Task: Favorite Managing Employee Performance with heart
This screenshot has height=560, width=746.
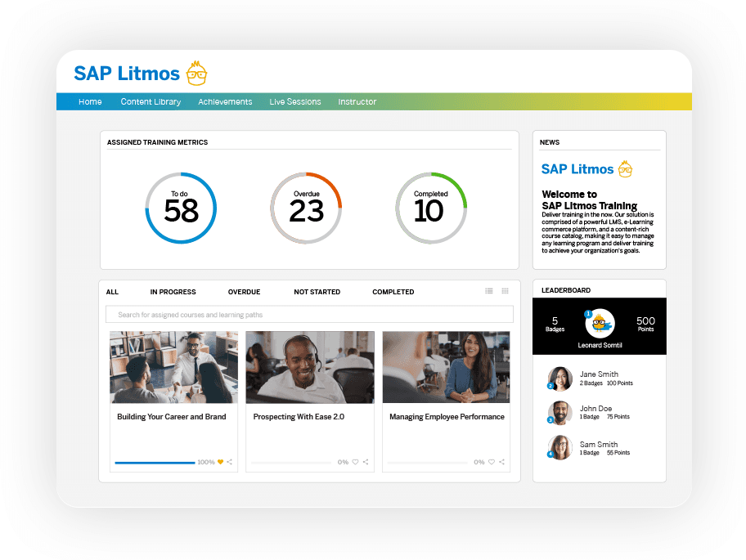Action: click(x=492, y=462)
